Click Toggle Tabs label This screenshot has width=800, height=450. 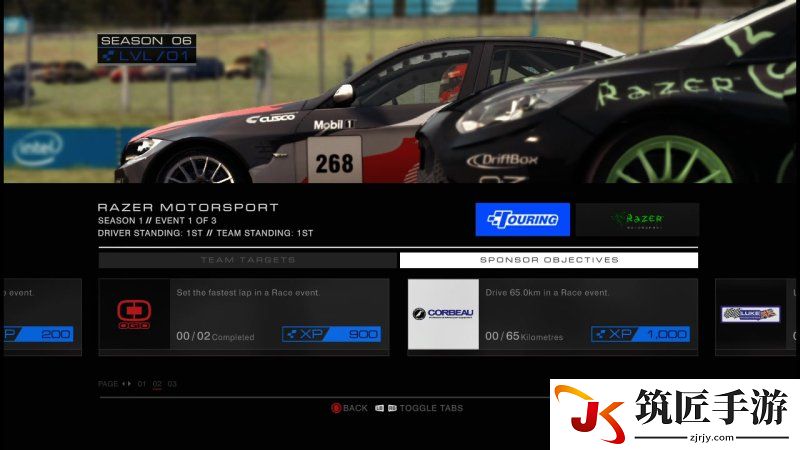[431, 408]
